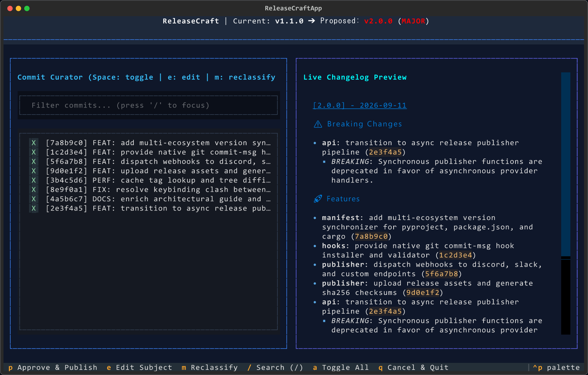Click the hash 9d0e1f2 in changelog preview
The width and height of the screenshot is (588, 375).
click(423, 293)
